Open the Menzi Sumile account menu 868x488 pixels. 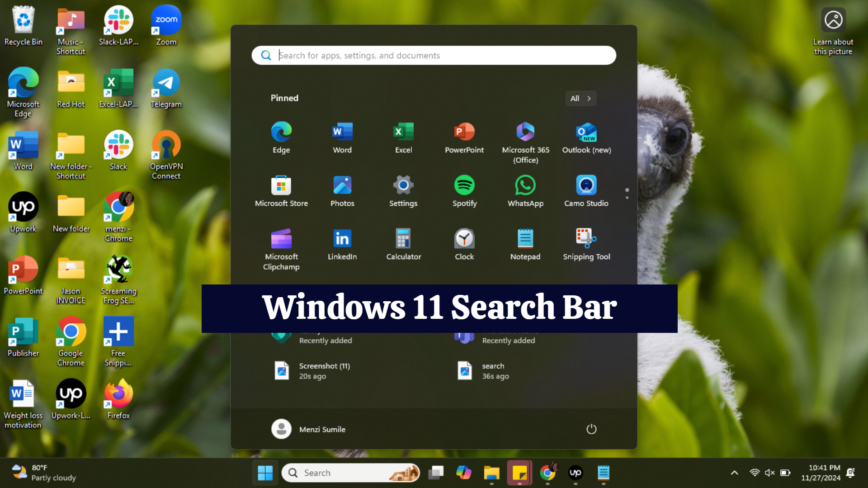click(309, 429)
